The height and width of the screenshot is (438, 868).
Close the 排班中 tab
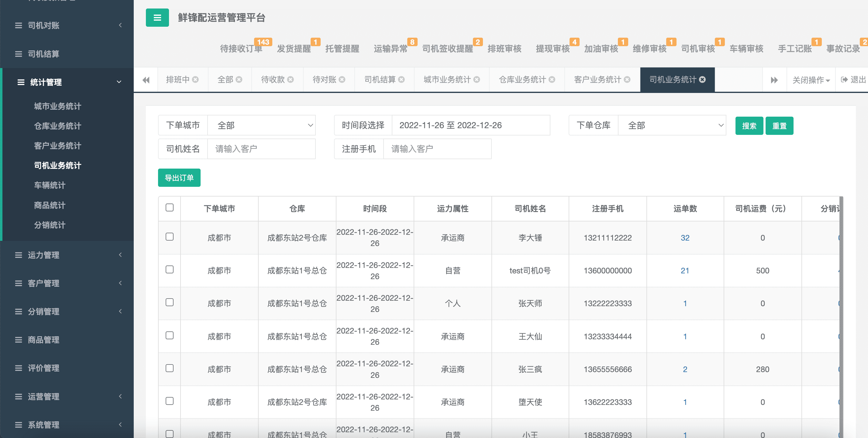pos(195,80)
